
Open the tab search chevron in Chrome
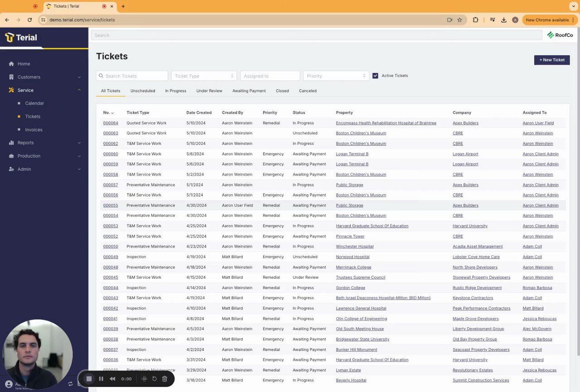(574, 6)
